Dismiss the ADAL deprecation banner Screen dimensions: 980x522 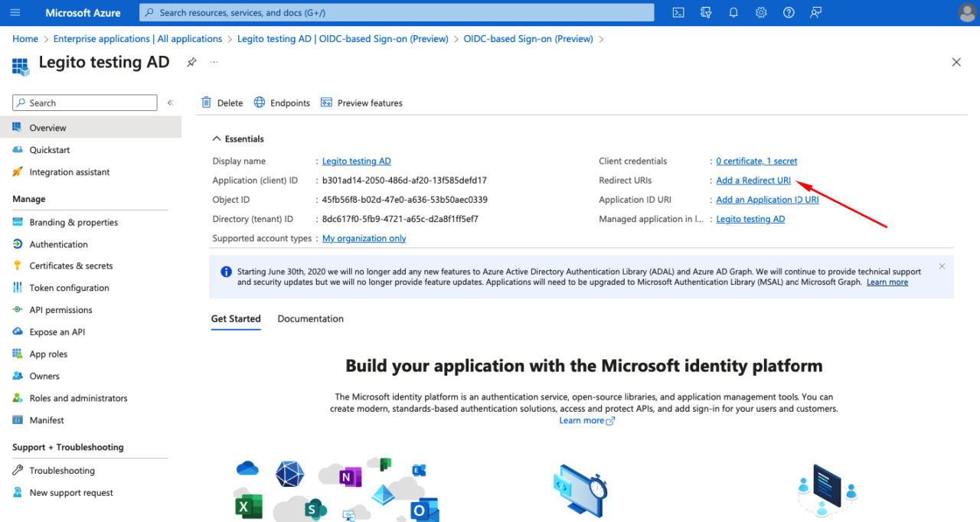point(942,266)
